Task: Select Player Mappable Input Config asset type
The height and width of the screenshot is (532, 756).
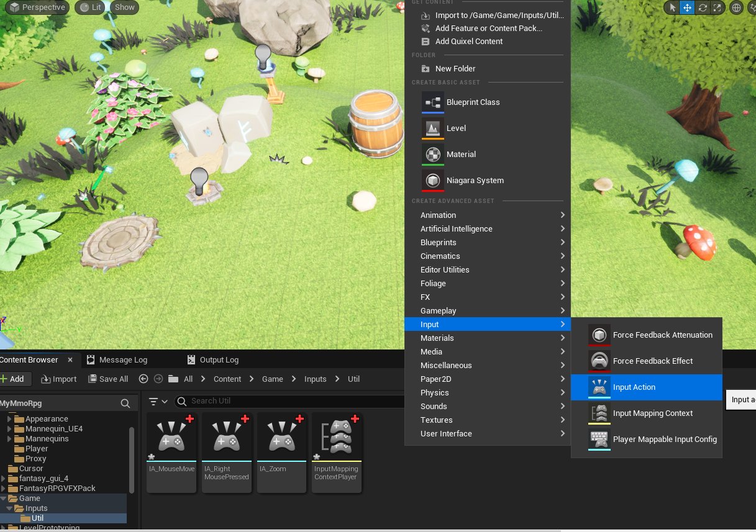Action: pyautogui.click(x=647, y=439)
